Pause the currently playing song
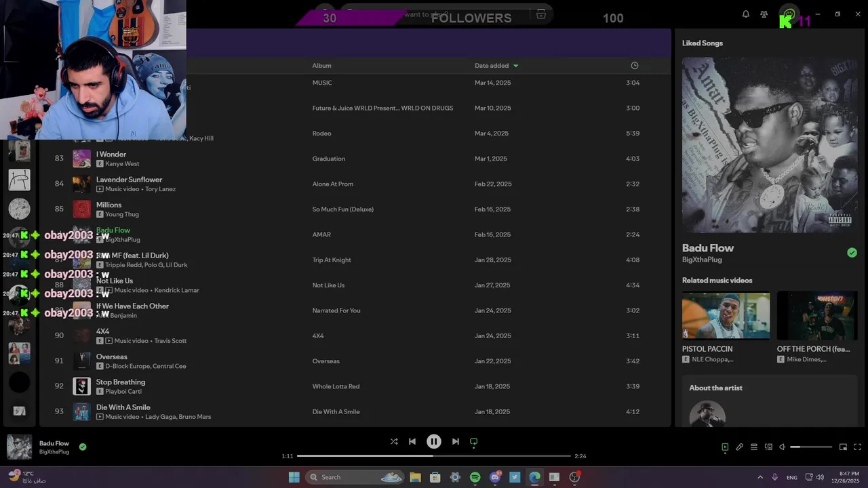Image resolution: width=868 pixels, height=488 pixels. tap(434, 441)
